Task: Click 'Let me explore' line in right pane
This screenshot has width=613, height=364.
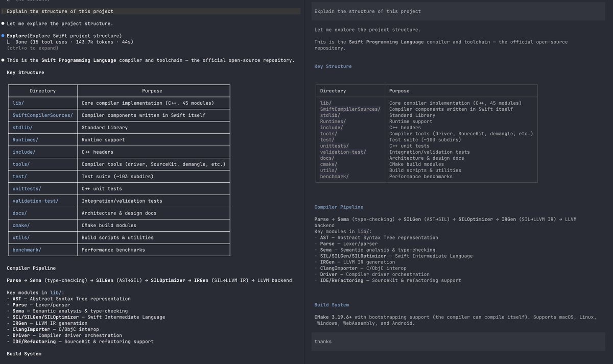Action: point(368,30)
